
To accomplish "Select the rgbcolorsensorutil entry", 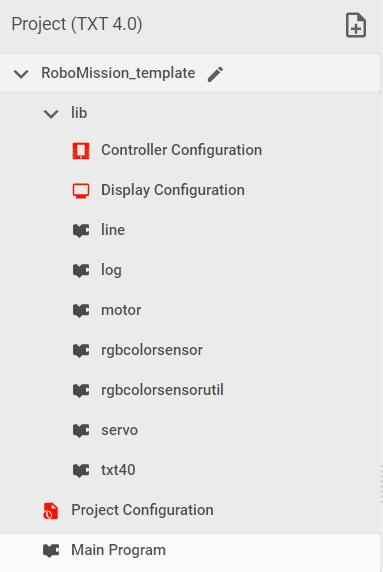I will click(x=162, y=390).
